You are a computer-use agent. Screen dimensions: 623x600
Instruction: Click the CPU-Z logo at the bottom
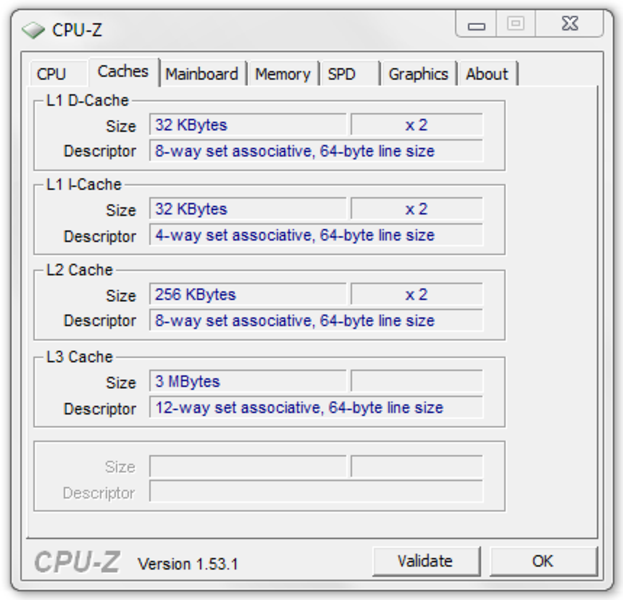point(77,562)
